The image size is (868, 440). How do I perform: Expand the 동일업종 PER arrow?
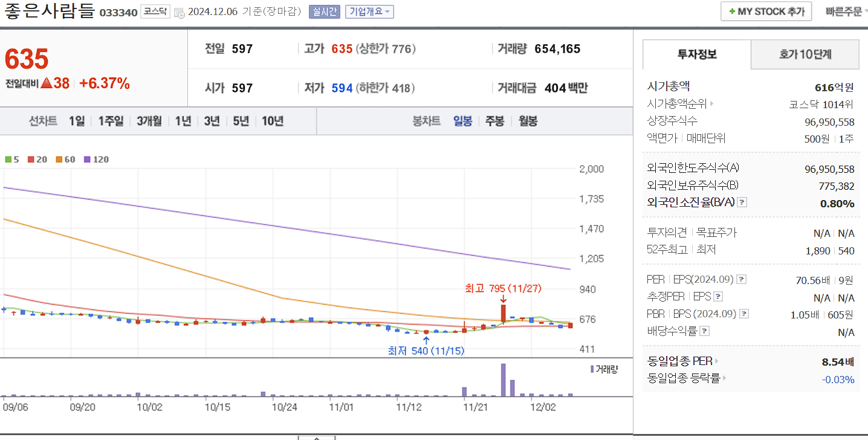717,360
